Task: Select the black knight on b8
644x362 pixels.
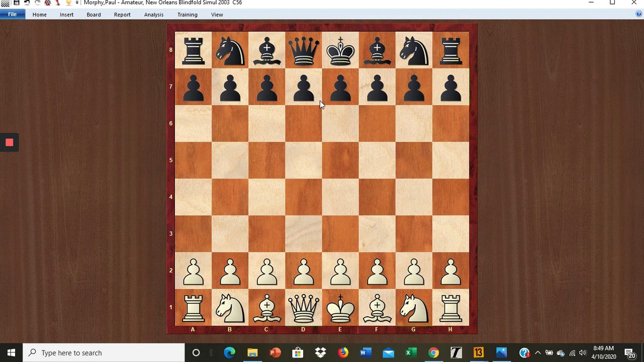Action: pyautogui.click(x=230, y=50)
